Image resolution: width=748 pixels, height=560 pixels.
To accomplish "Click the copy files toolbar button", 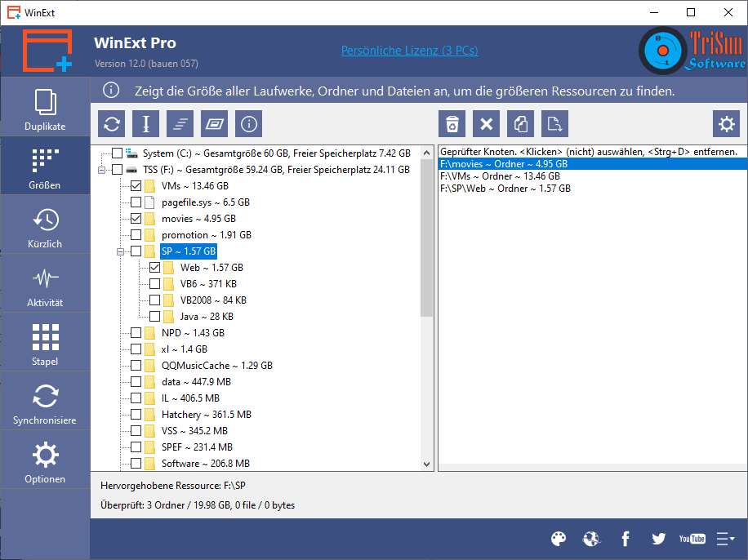I will click(520, 124).
